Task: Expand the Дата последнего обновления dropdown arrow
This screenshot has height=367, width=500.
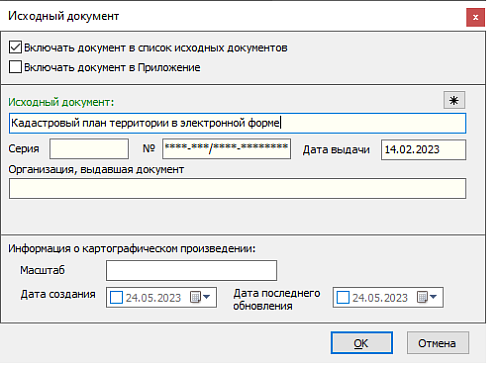Action: click(433, 296)
